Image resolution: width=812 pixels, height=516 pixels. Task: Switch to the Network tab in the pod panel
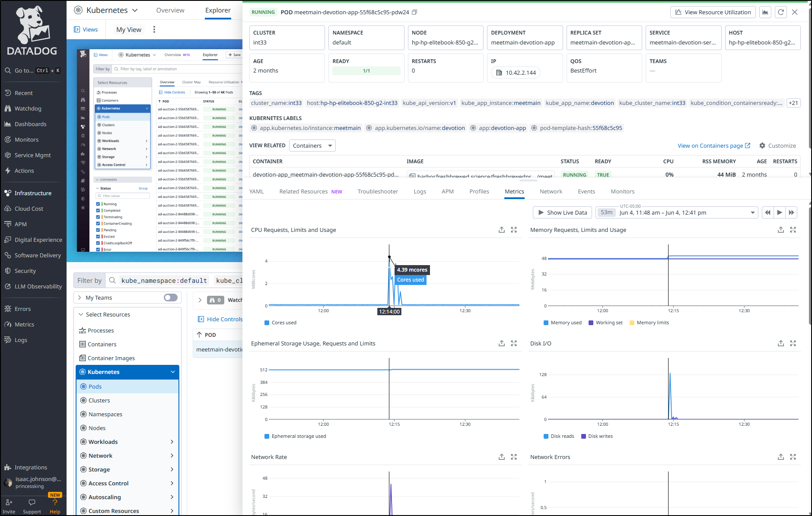pos(551,191)
